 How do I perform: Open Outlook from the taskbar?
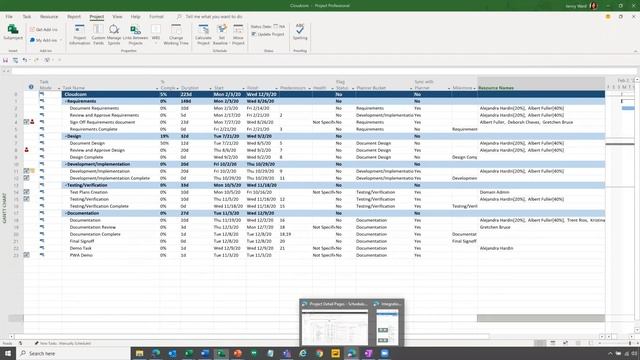172,353
